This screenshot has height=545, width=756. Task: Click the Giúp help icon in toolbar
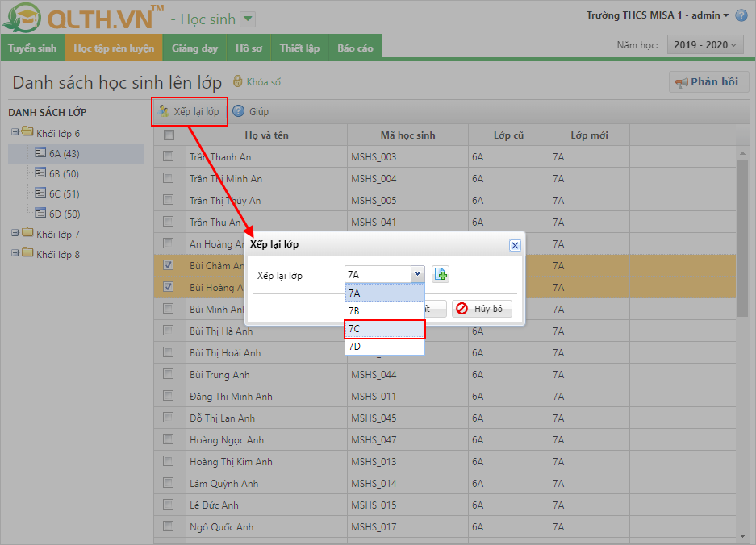coord(238,111)
